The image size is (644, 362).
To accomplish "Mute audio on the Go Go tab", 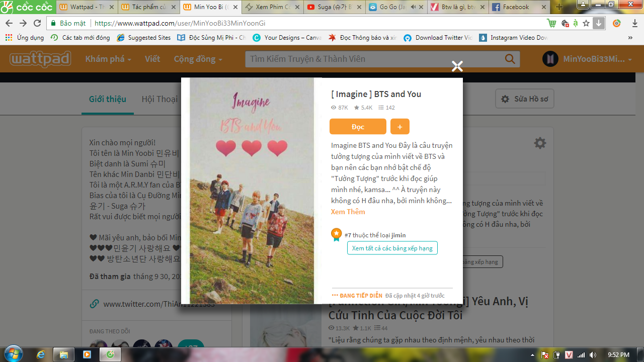I will click(414, 7).
